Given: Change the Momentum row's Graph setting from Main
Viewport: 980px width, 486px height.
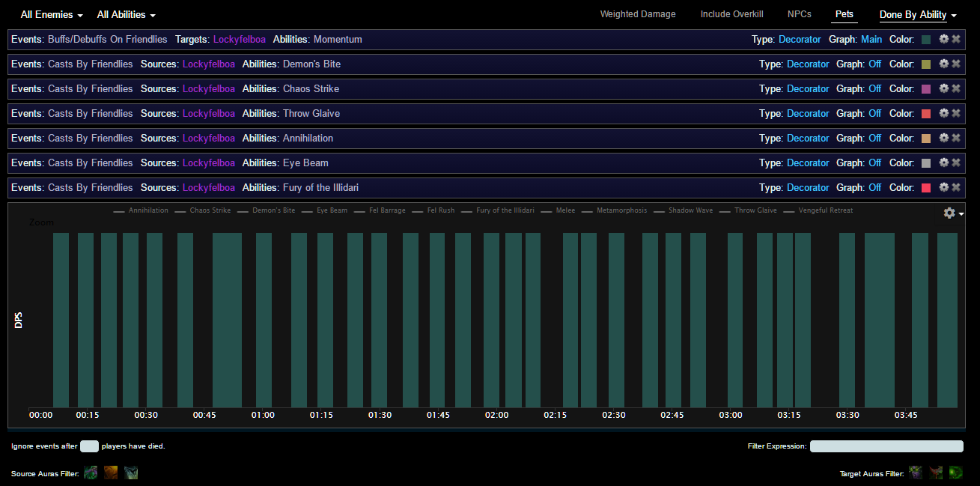Looking at the screenshot, I should point(871,39).
